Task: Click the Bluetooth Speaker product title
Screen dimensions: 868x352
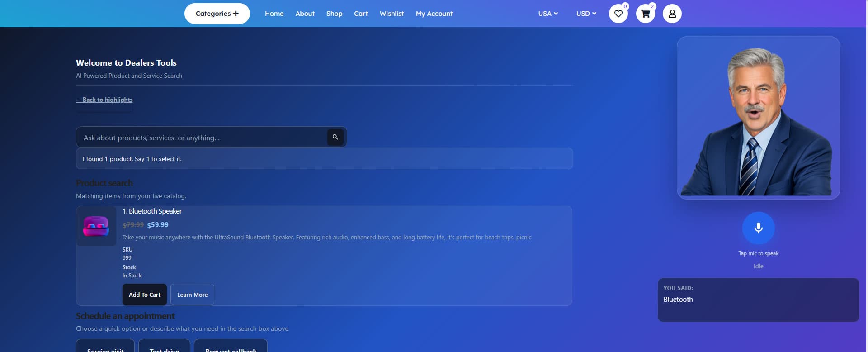Action: point(152,211)
